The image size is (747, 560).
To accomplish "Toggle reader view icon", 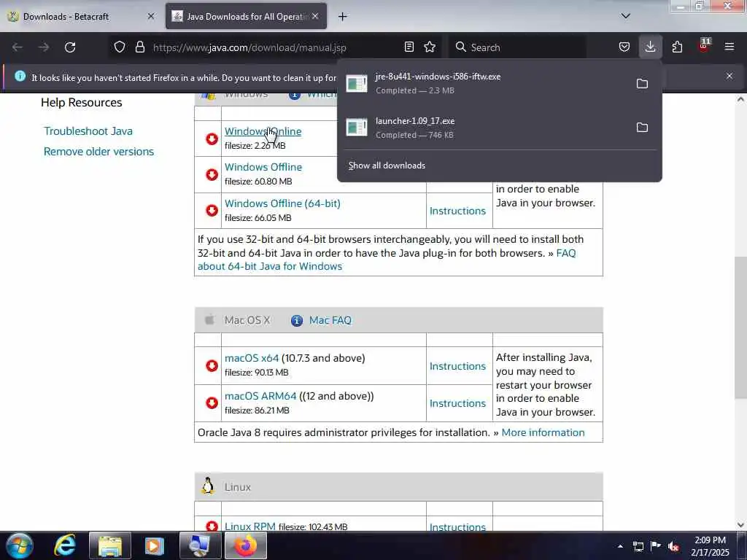I will tap(409, 47).
